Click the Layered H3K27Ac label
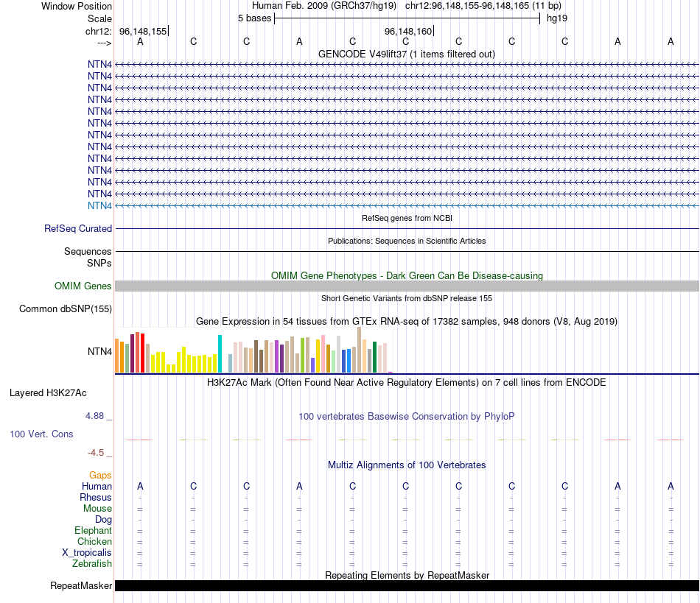Viewport: 700px width, 603px height. click(48, 393)
